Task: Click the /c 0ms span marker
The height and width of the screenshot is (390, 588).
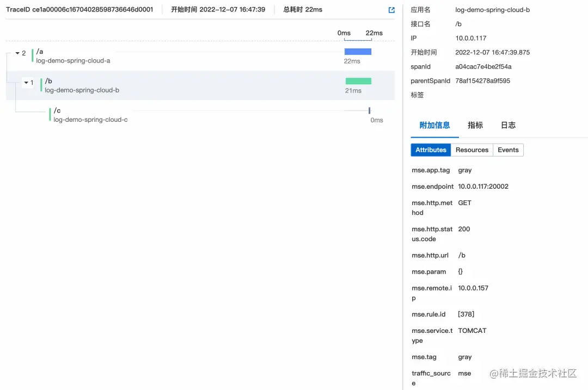Action: tap(369, 110)
